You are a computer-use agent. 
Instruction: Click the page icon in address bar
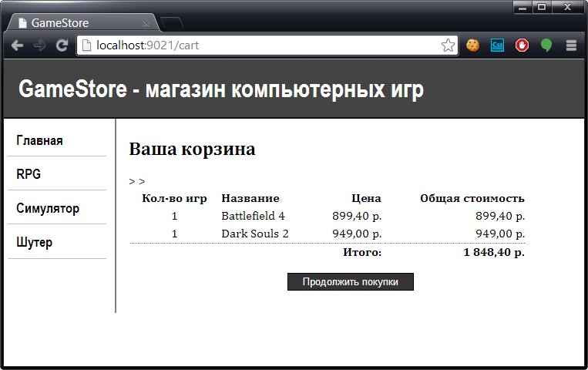[86, 45]
